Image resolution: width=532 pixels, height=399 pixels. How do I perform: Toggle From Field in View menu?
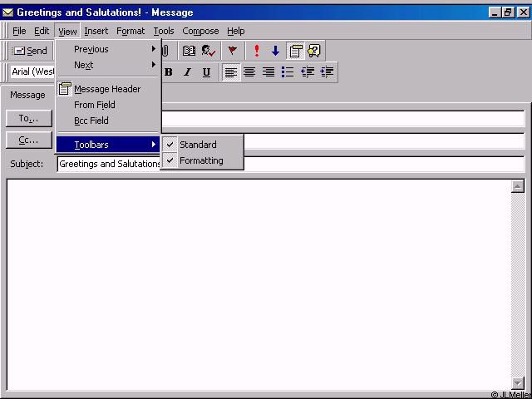tap(108, 105)
